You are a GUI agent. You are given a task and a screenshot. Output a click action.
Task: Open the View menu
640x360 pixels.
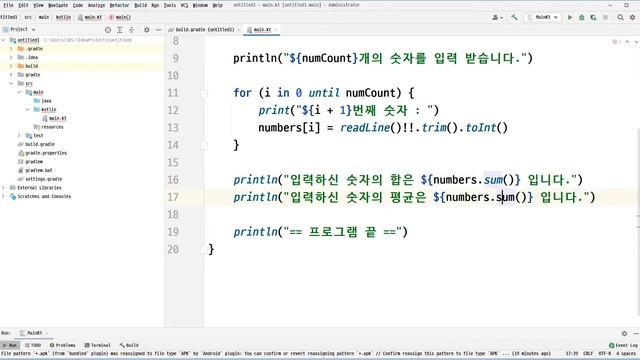38,5
